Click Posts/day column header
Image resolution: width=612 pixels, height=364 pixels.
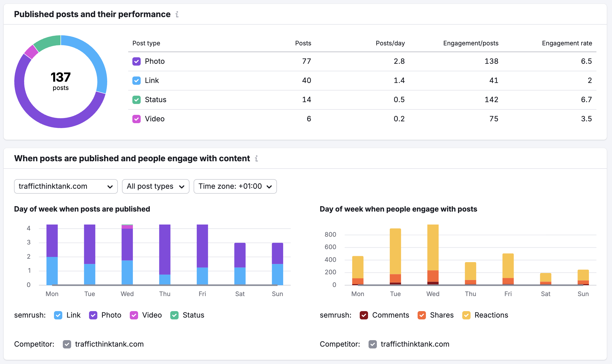390,43
